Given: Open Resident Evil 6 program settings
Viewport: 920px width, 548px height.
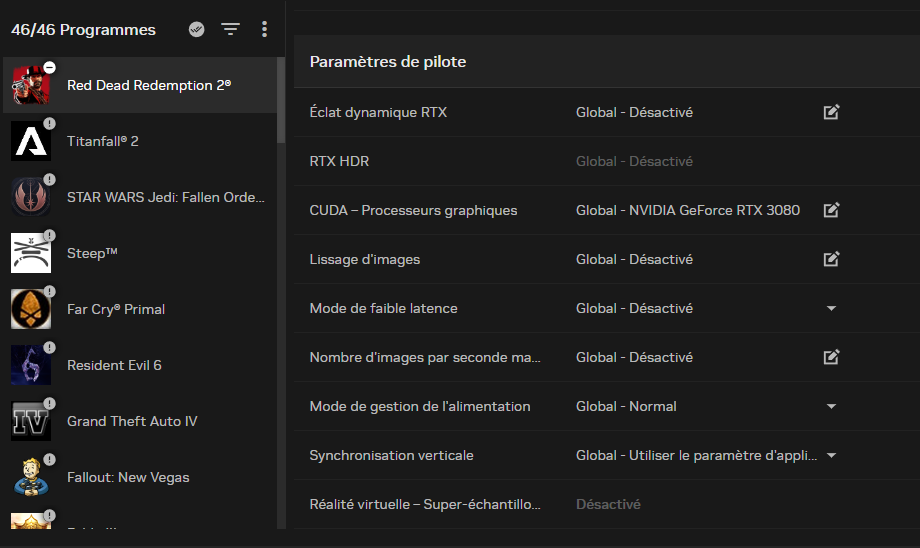Looking at the screenshot, I should 114,365.
